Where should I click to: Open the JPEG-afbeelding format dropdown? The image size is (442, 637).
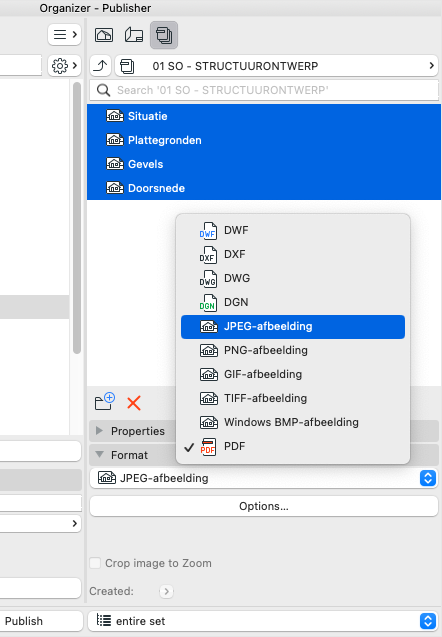click(264, 478)
